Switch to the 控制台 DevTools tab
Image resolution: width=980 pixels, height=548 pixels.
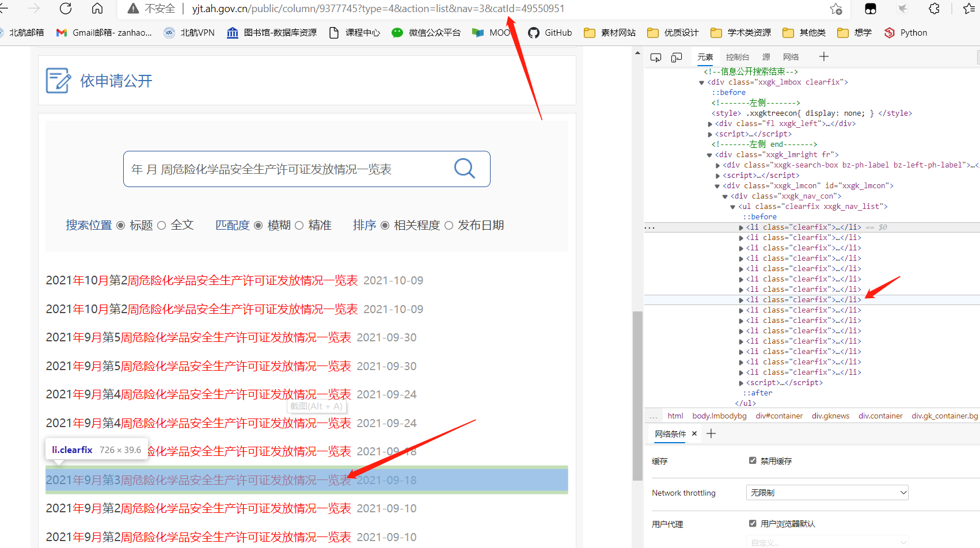coord(738,57)
